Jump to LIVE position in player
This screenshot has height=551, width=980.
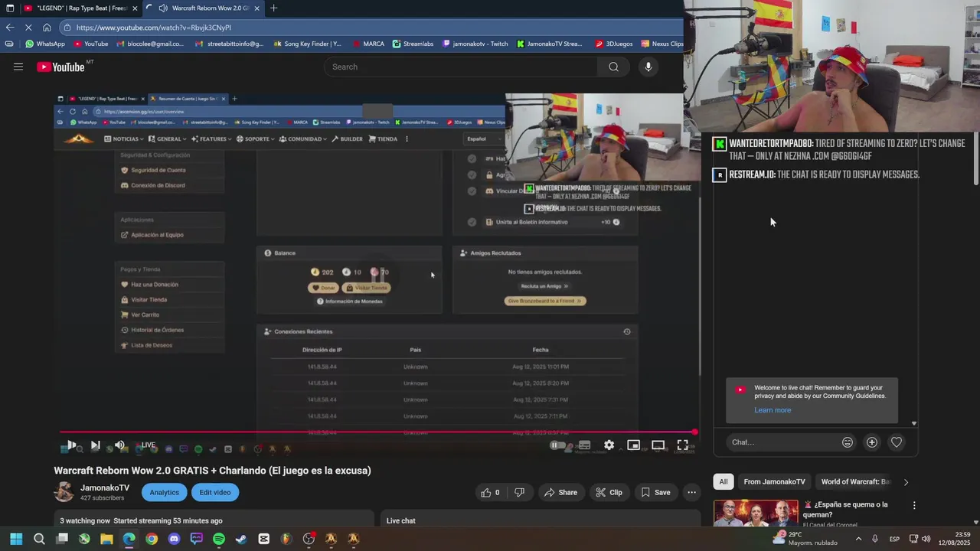146,445
